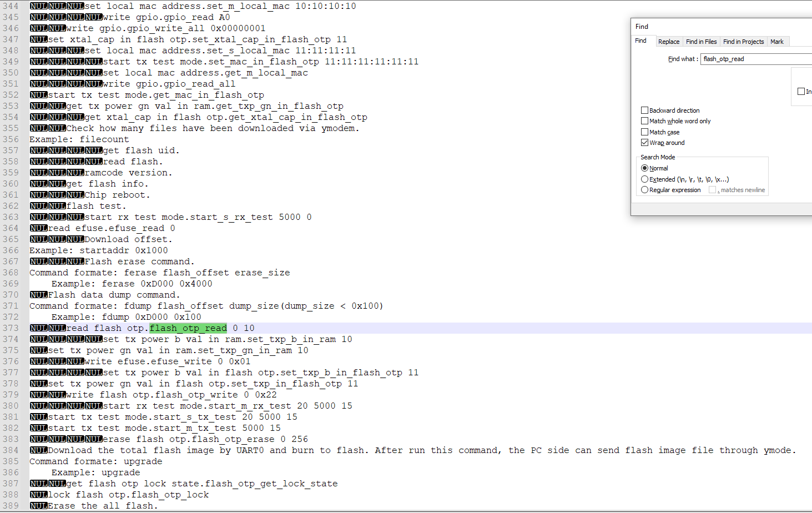
Task: Click 'lock flash otp.flash_otp_lock' on line 388
Action: click(128, 495)
